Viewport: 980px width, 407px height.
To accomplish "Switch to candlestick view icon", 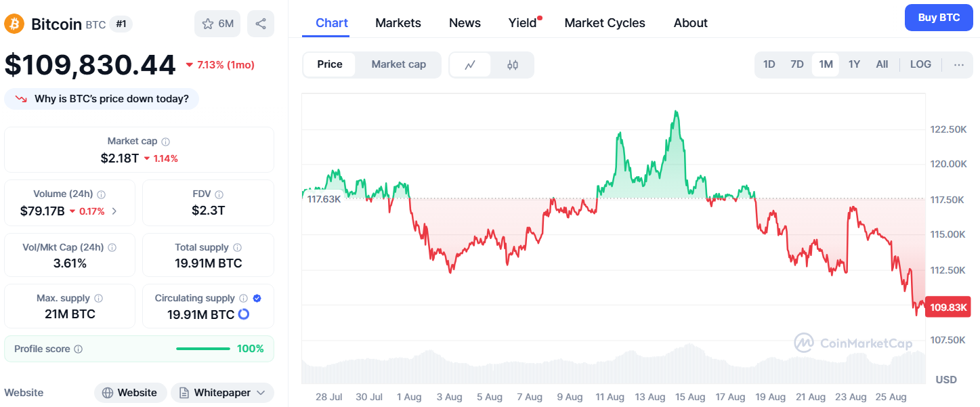I will click(x=512, y=64).
